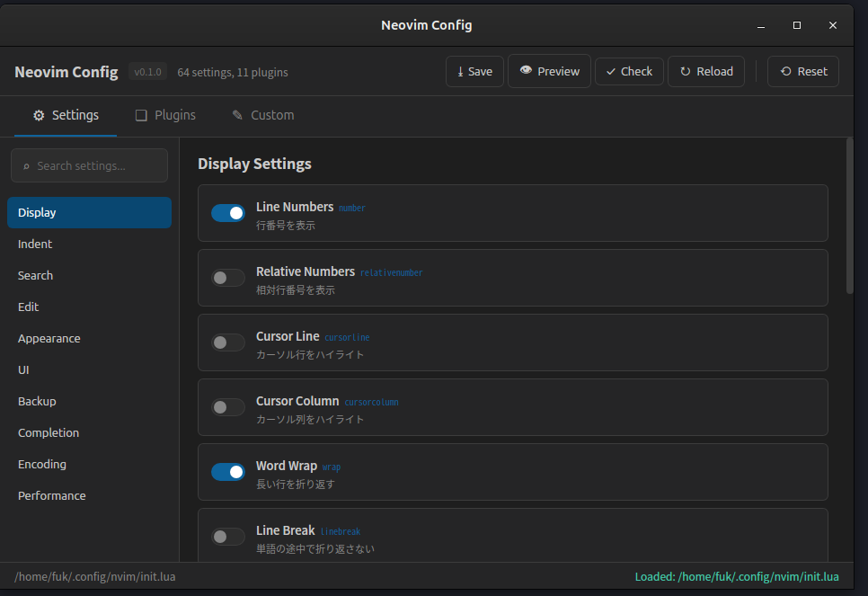
Task: Click the Display Settings heading
Action: [x=254, y=164]
